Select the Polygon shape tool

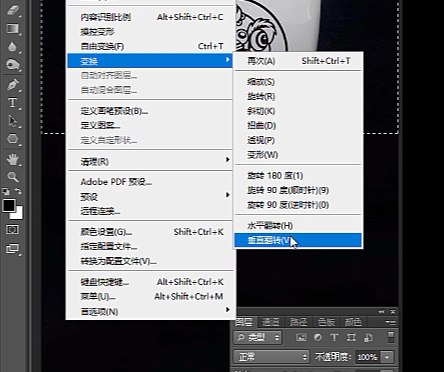(x=13, y=139)
